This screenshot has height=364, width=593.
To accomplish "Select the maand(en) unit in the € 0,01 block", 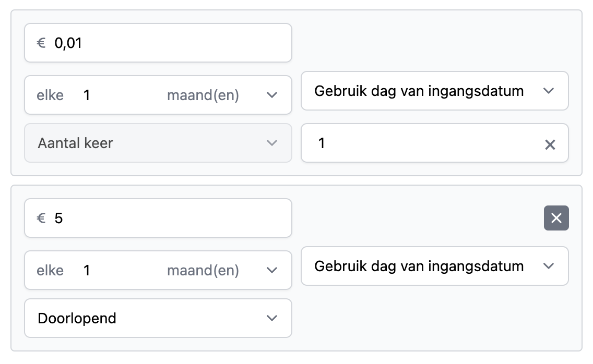I will (x=203, y=95).
